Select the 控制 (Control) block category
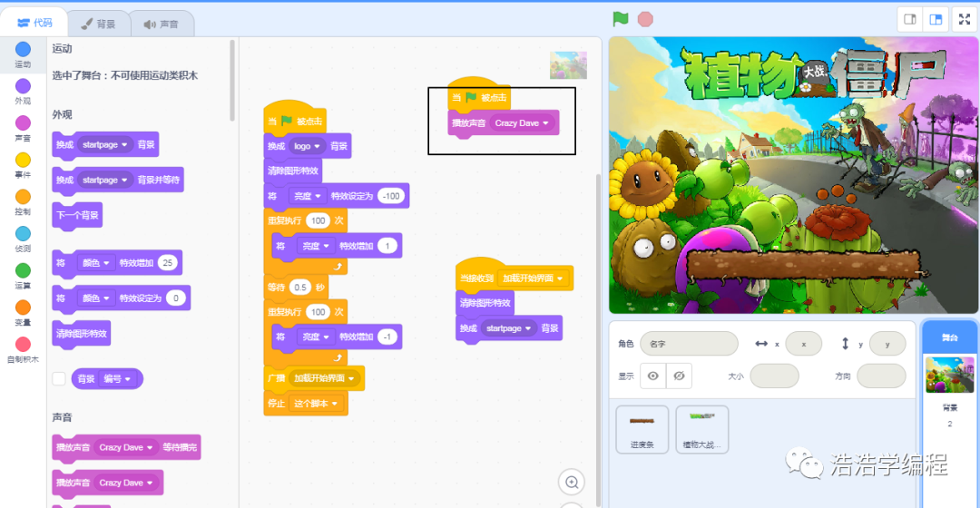Image resolution: width=980 pixels, height=508 pixels. pos(23,201)
